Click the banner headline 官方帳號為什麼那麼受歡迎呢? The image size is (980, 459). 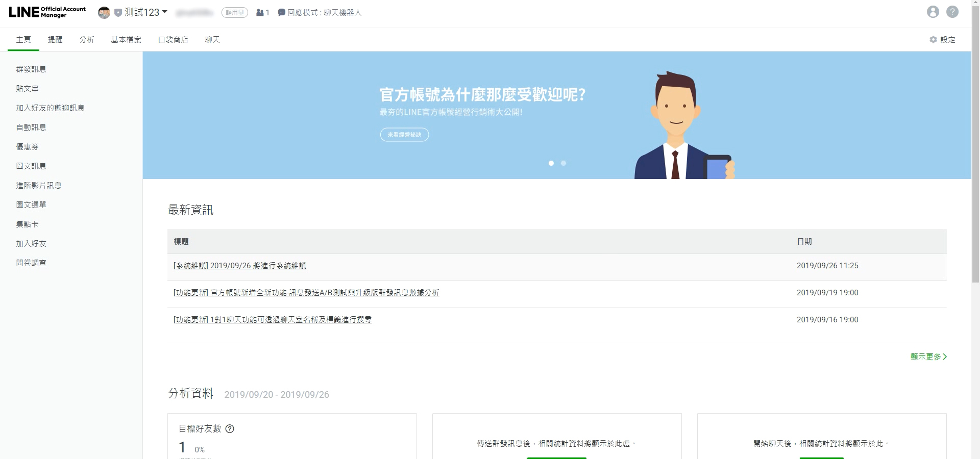(482, 94)
